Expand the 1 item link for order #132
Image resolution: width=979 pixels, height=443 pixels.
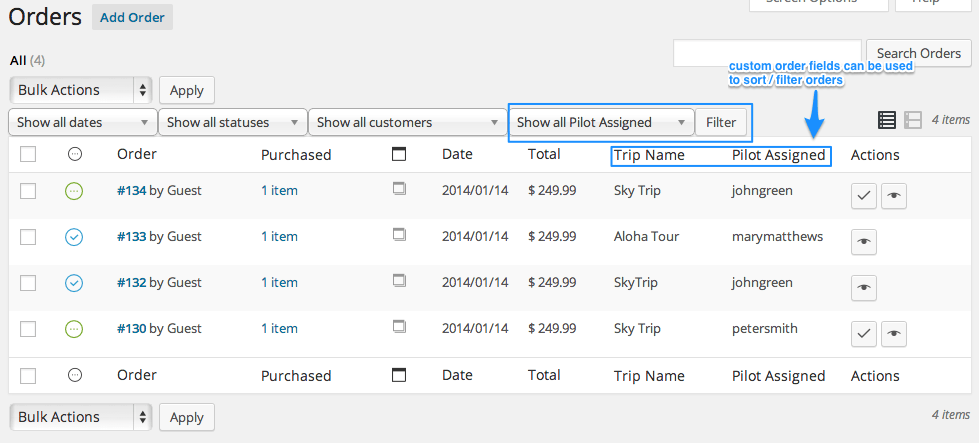click(x=279, y=283)
